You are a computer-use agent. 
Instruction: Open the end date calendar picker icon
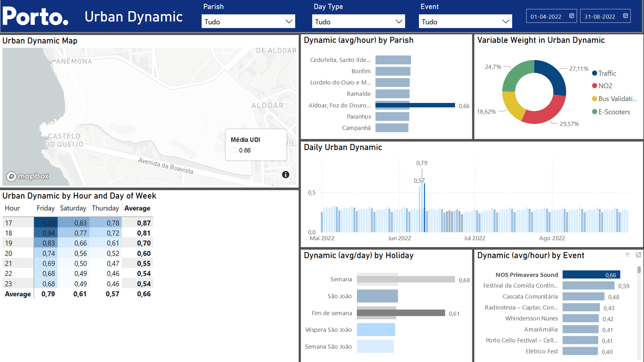tap(625, 16)
